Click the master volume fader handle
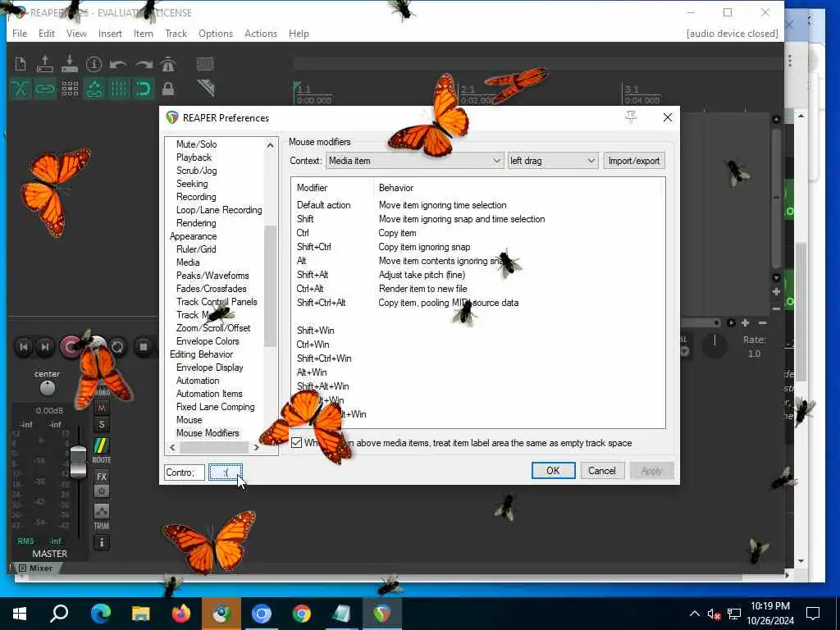 click(x=78, y=461)
